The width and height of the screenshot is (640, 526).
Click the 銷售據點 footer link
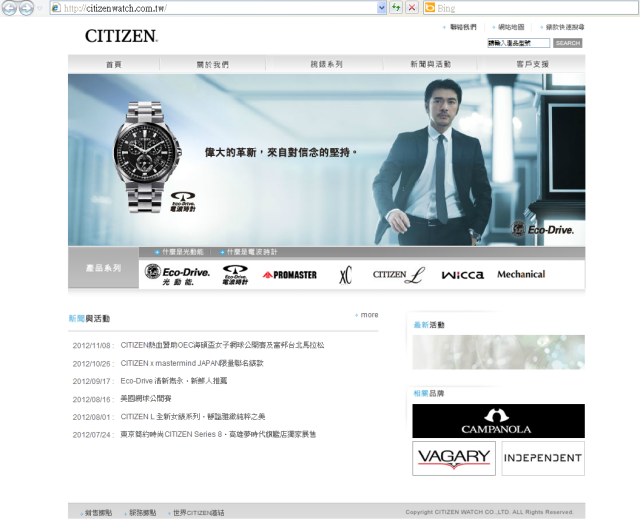[98, 513]
